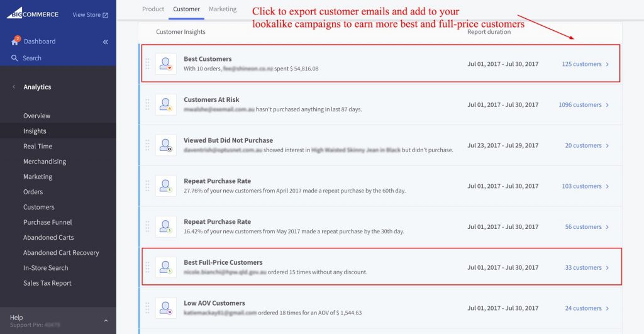Switch to the Marketing tab

point(223,9)
